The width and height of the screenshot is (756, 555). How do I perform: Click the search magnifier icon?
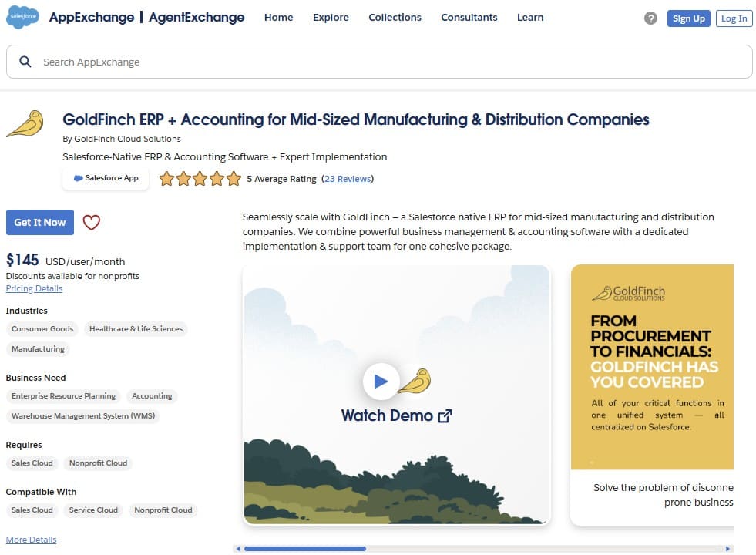[25, 62]
